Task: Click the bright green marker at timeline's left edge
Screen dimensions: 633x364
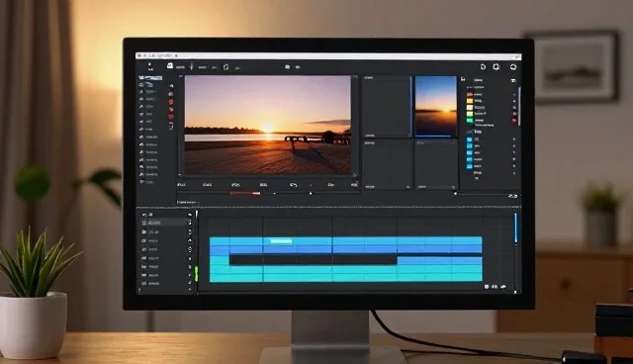Action: click(x=197, y=273)
